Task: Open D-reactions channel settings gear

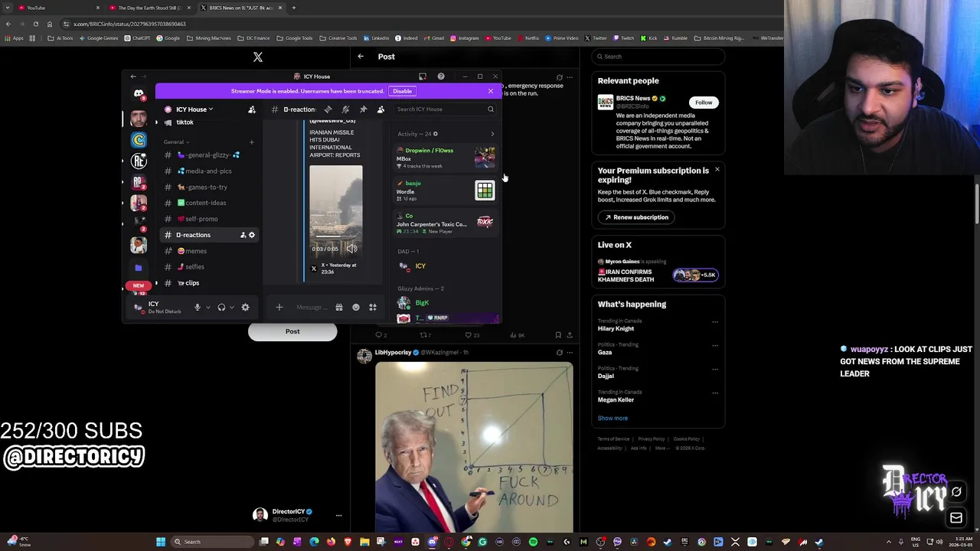Action: [252, 235]
